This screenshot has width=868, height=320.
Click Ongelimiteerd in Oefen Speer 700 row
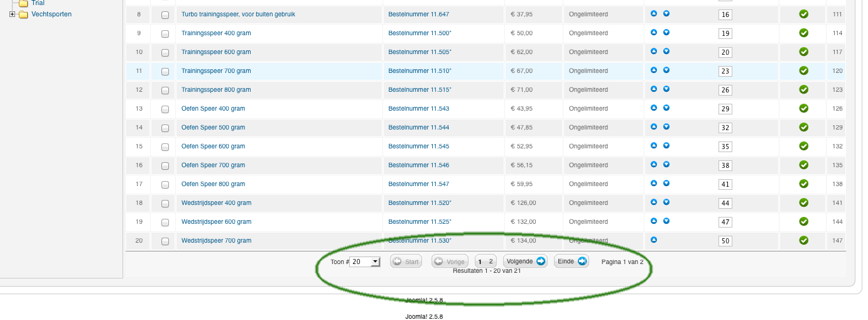point(588,165)
